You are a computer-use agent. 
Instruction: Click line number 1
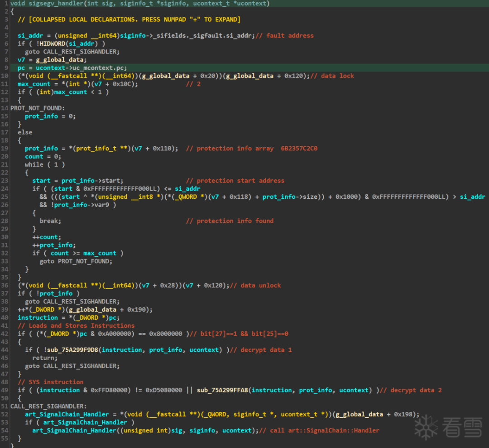point(6,3)
